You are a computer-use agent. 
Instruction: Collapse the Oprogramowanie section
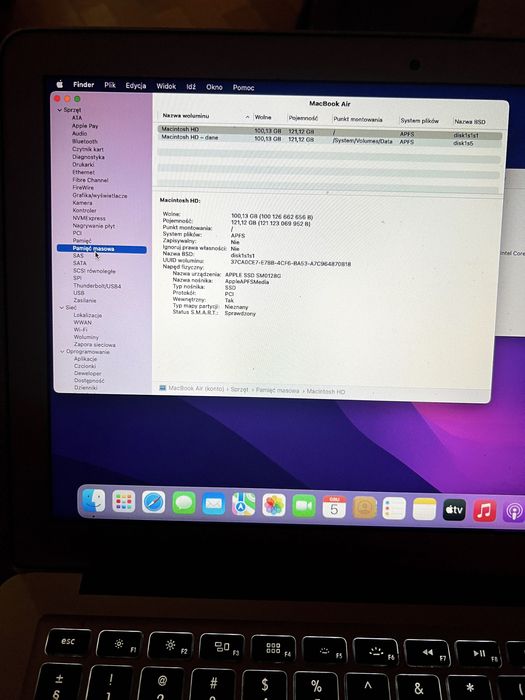(62, 352)
